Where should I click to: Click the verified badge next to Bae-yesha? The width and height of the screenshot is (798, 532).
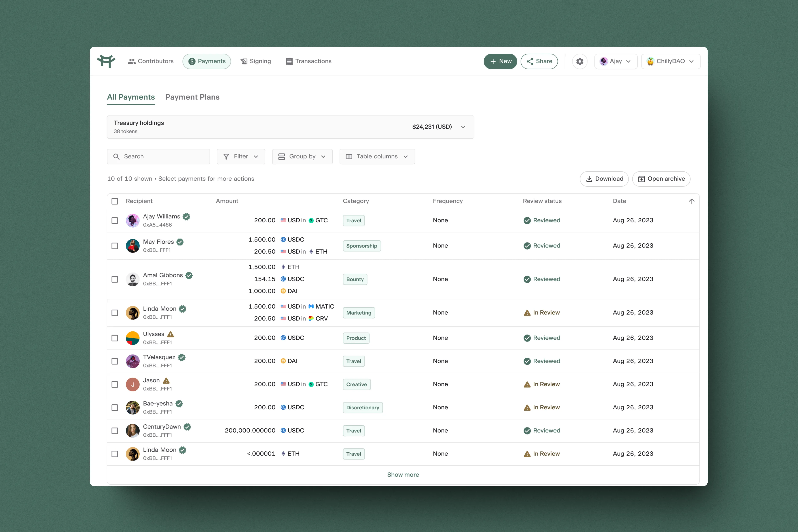[x=179, y=404]
